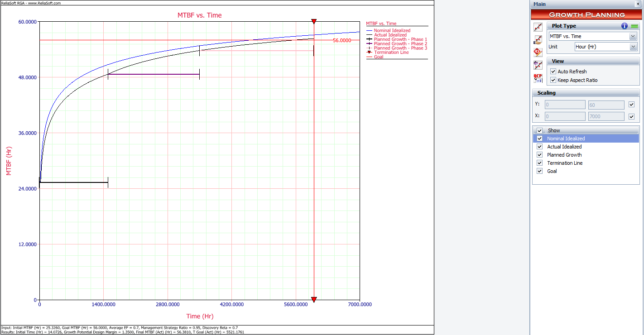Select the Actual Idealized list item
The image size is (644, 335).
pyautogui.click(x=564, y=147)
